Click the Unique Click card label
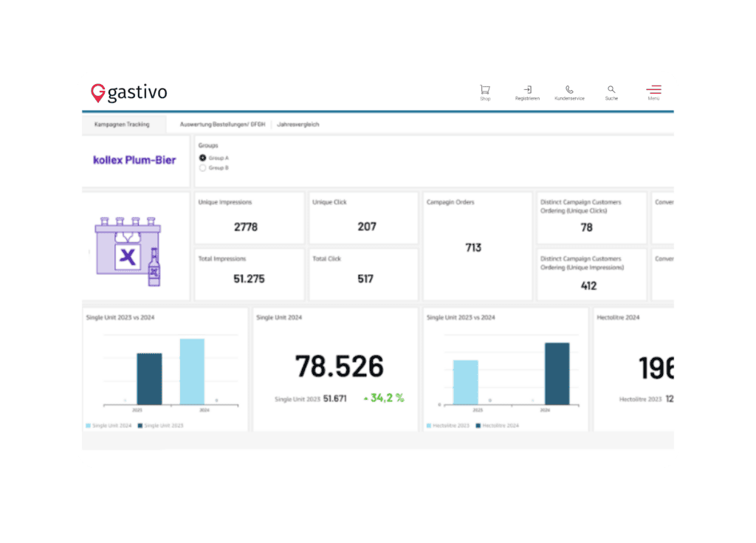The width and height of the screenshot is (756, 543). pyautogui.click(x=329, y=202)
